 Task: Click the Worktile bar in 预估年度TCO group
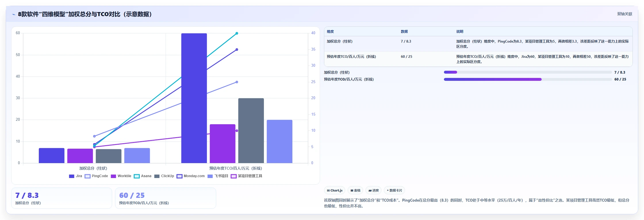(223, 144)
